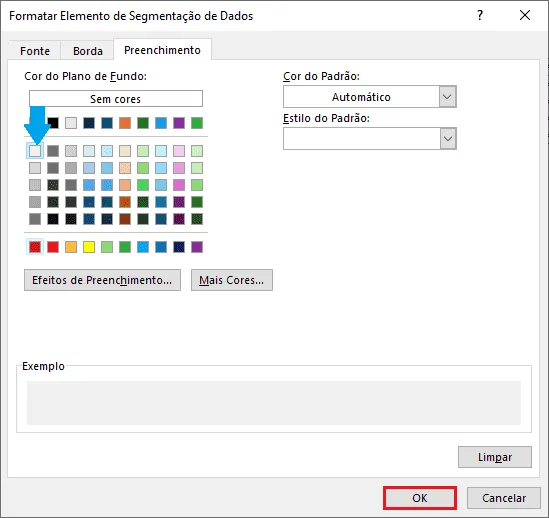549x518 pixels.
Task: Pick the dark red swatch in standard colors row
Action: (x=35, y=247)
